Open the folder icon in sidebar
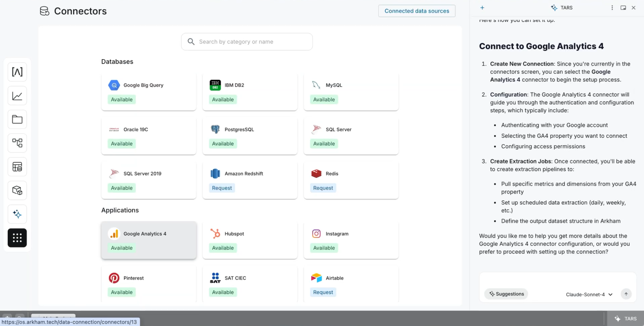The height and width of the screenshot is (326, 644). [x=17, y=119]
